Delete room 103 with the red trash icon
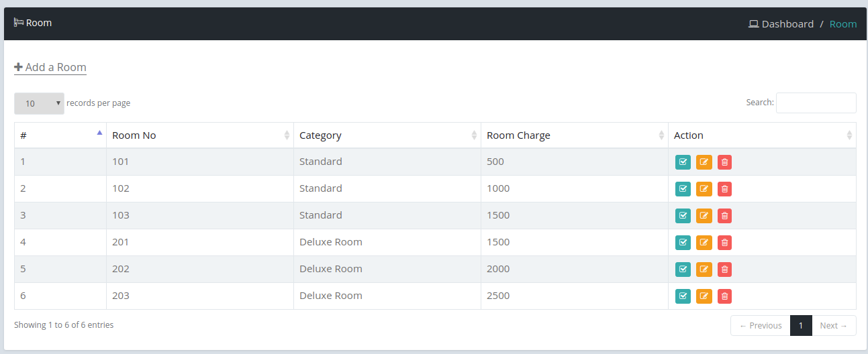 pos(724,216)
